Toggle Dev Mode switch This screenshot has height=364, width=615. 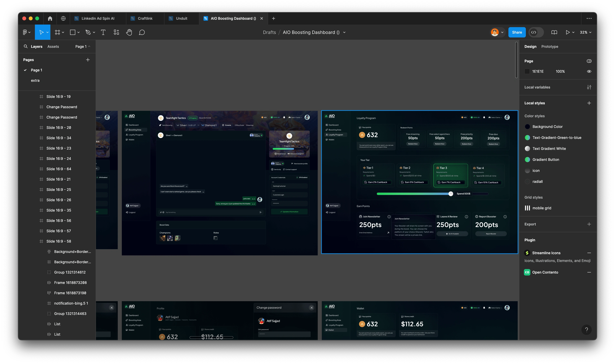pyautogui.click(x=536, y=32)
